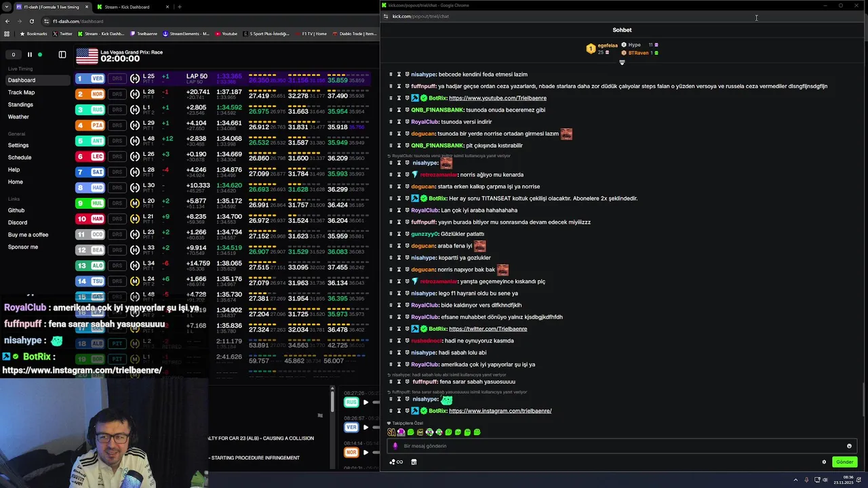Click Sponsor me link
The image size is (868, 488).
[x=23, y=247]
